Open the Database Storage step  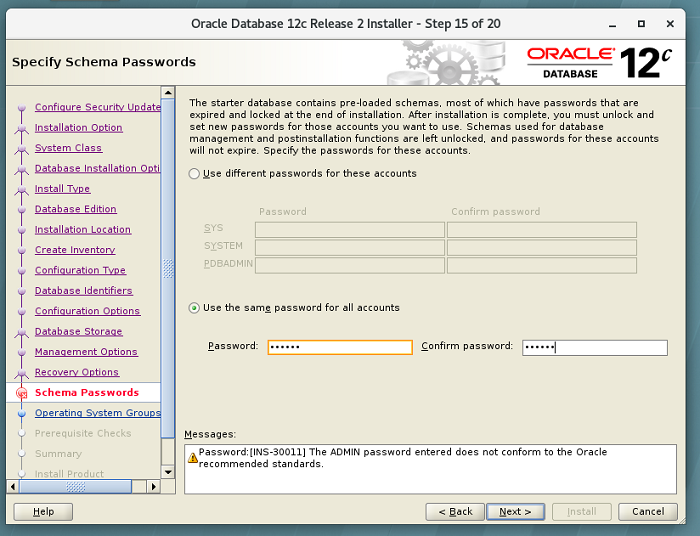pyautogui.click(x=78, y=332)
